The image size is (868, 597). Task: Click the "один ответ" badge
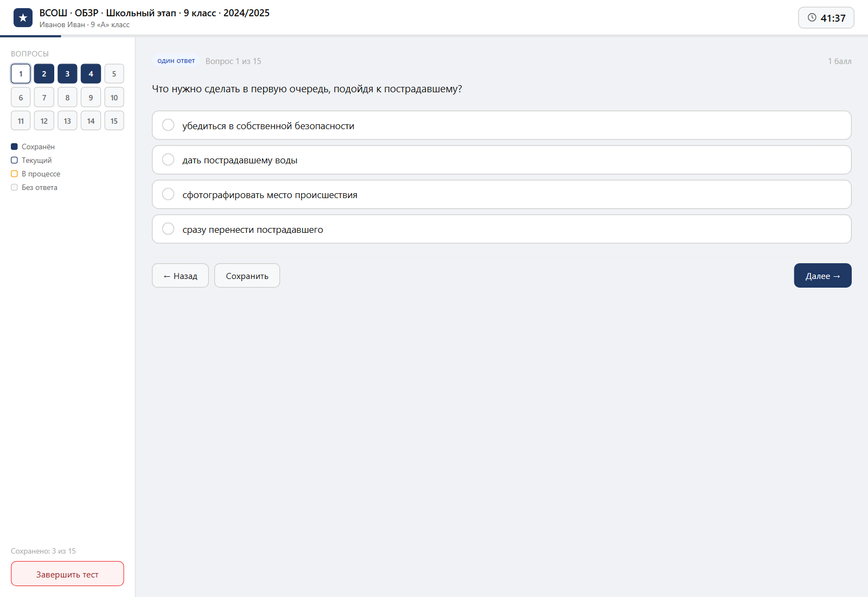coord(176,61)
